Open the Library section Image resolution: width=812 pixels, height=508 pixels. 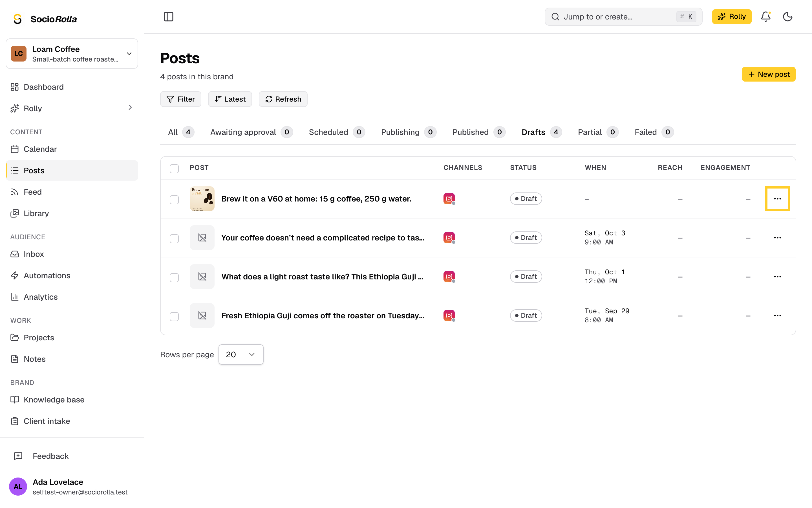pyautogui.click(x=72, y=213)
